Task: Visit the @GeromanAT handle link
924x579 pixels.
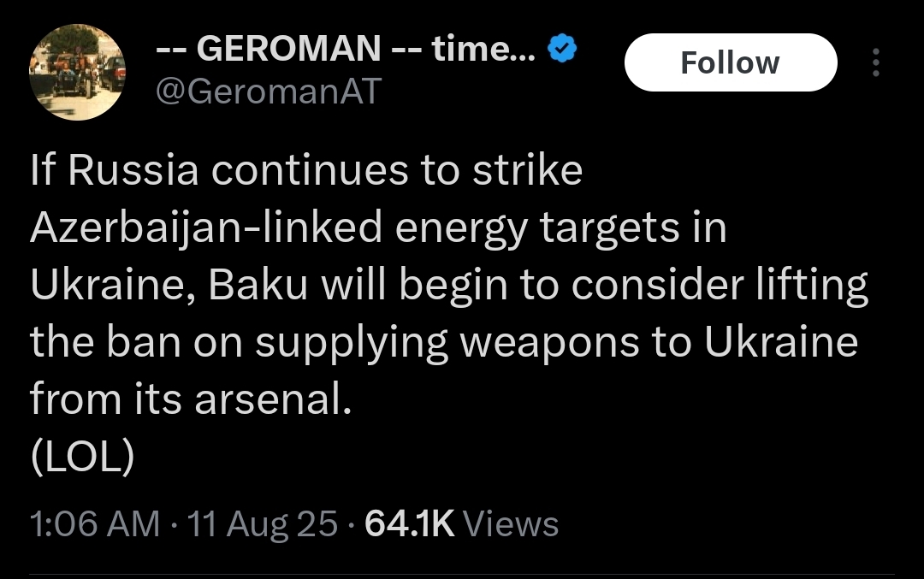Action: pos(268,92)
